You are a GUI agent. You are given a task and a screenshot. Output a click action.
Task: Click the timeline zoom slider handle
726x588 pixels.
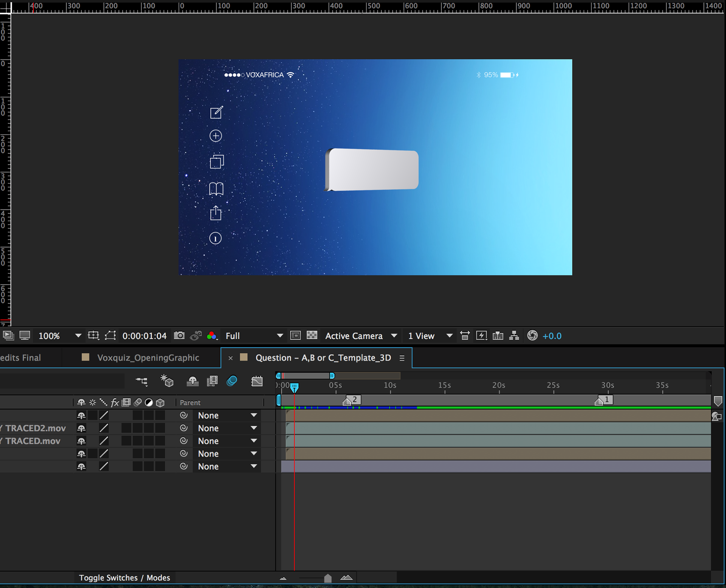328,578
